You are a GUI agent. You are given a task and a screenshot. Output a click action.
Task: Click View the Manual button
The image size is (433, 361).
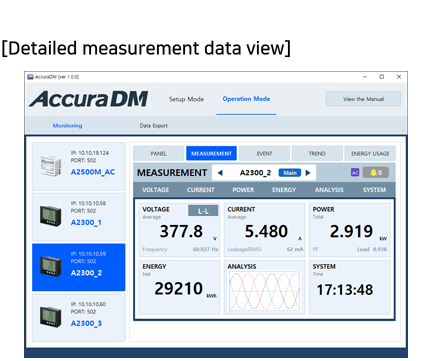(363, 99)
